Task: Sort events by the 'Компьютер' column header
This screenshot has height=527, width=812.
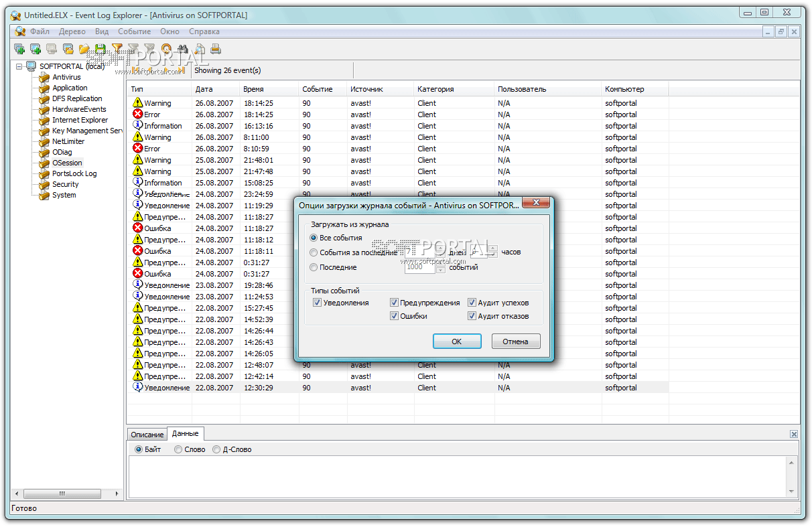Action: (x=634, y=89)
